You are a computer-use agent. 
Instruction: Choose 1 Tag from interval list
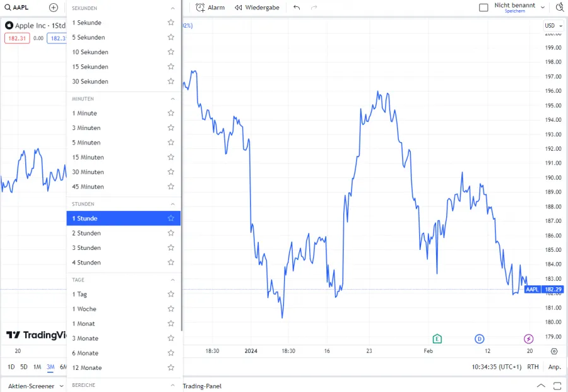[80, 294]
